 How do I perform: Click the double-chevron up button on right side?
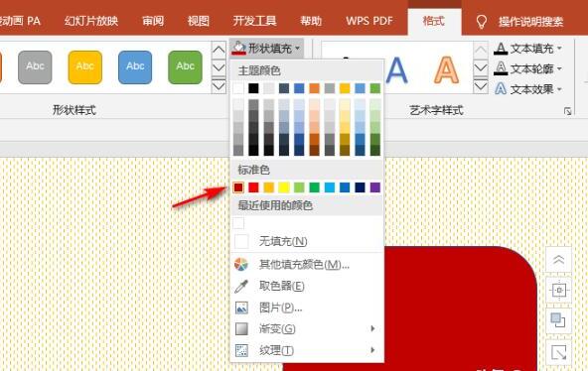(558, 260)
